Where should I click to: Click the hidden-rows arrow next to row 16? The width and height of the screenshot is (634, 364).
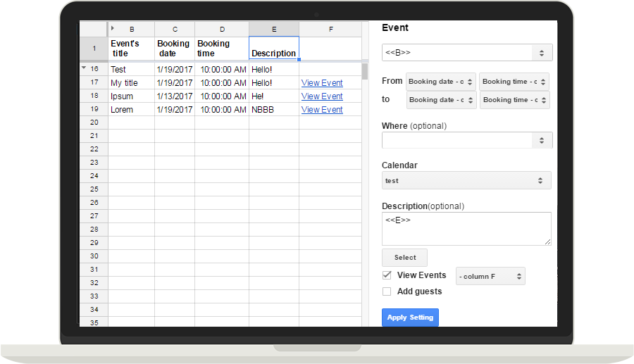[x=85, y=68]
